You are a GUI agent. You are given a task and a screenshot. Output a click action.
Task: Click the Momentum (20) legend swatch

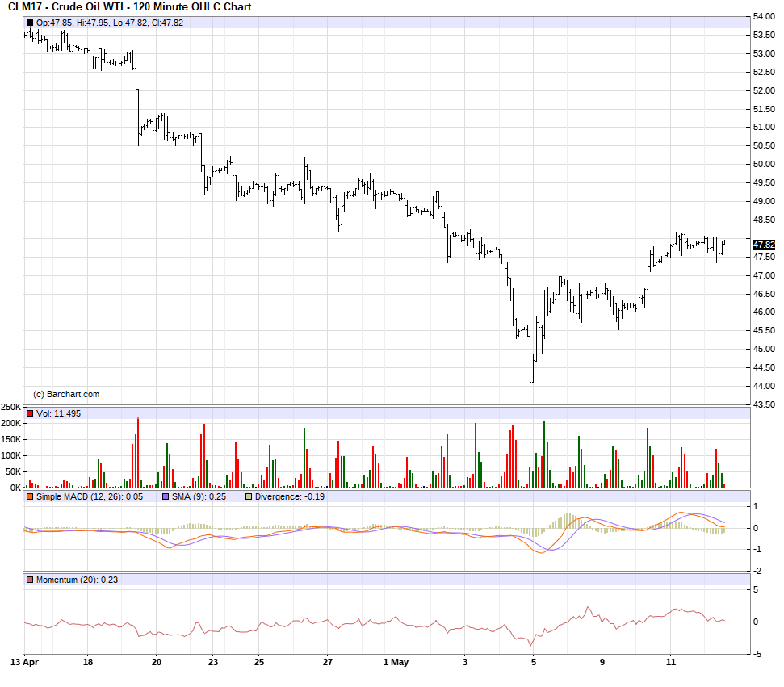tap(30, 580)
